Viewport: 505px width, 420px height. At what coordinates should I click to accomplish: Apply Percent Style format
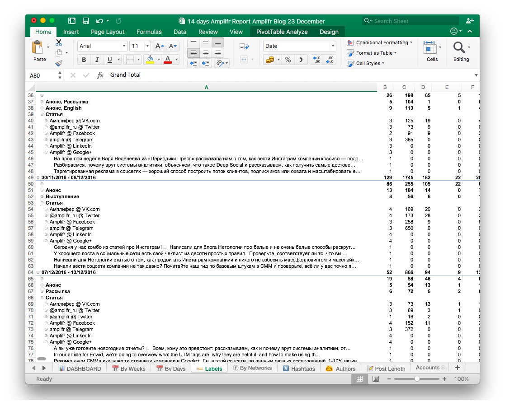[288, 60]
